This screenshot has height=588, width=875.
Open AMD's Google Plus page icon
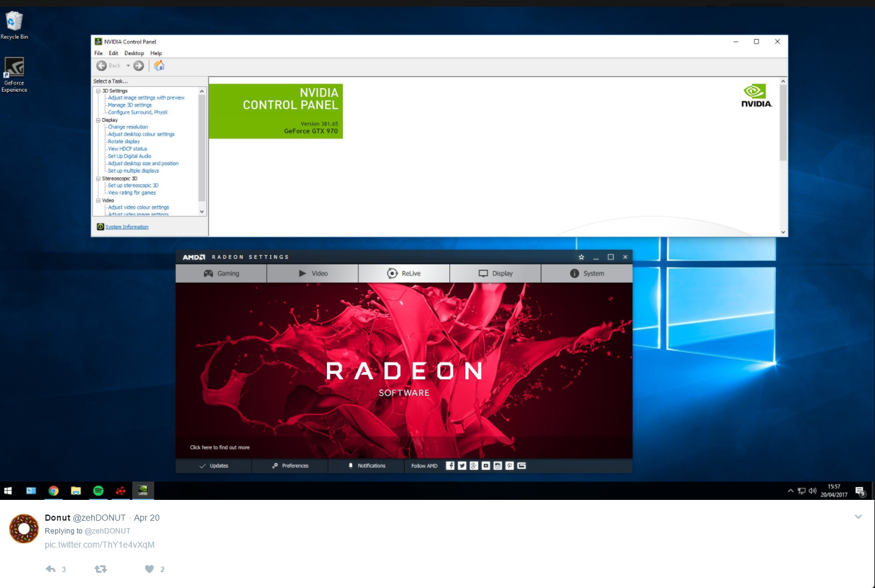pyautogui.click(x=474, y=466)
